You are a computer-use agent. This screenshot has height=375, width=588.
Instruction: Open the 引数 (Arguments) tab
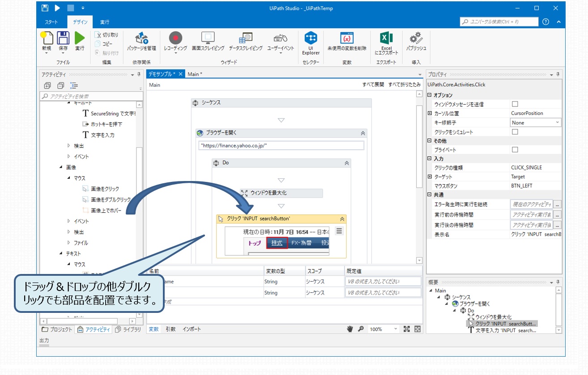click(170, 329)
